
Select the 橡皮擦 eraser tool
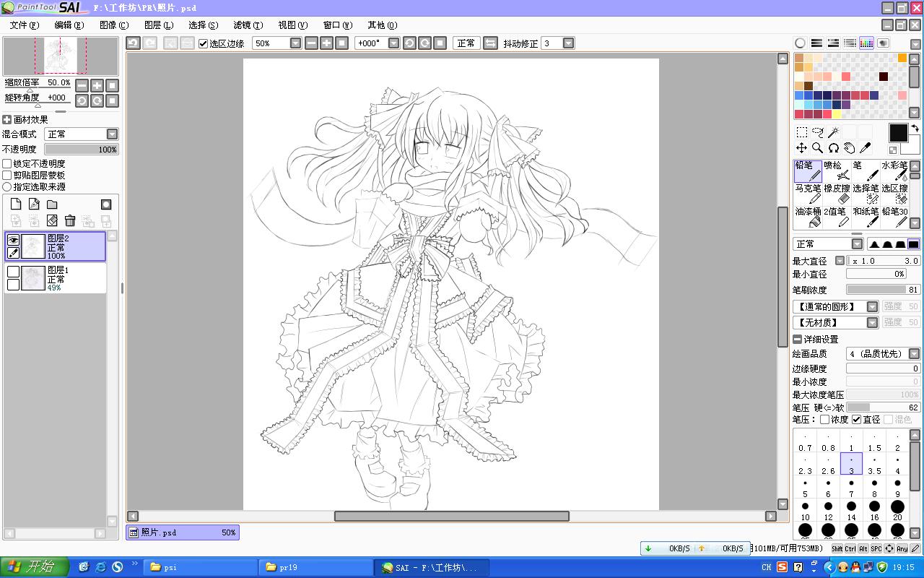tap(837, 194)
